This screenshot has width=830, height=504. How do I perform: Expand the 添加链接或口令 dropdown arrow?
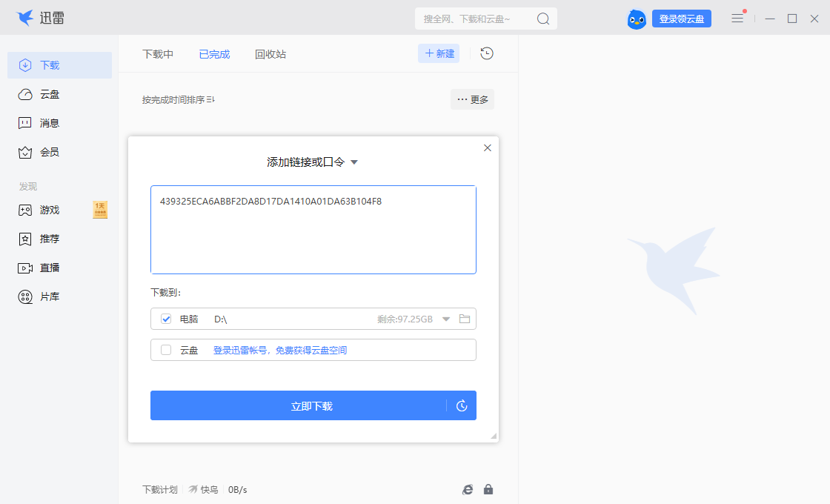tap(353, 162)
